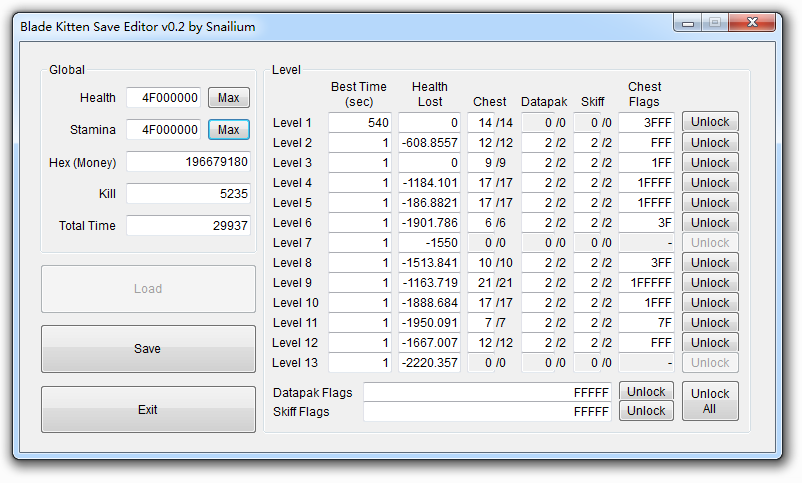Edit Level 10 Health Lost value -1888.684

pyautogui.click(x=430, y=303)
